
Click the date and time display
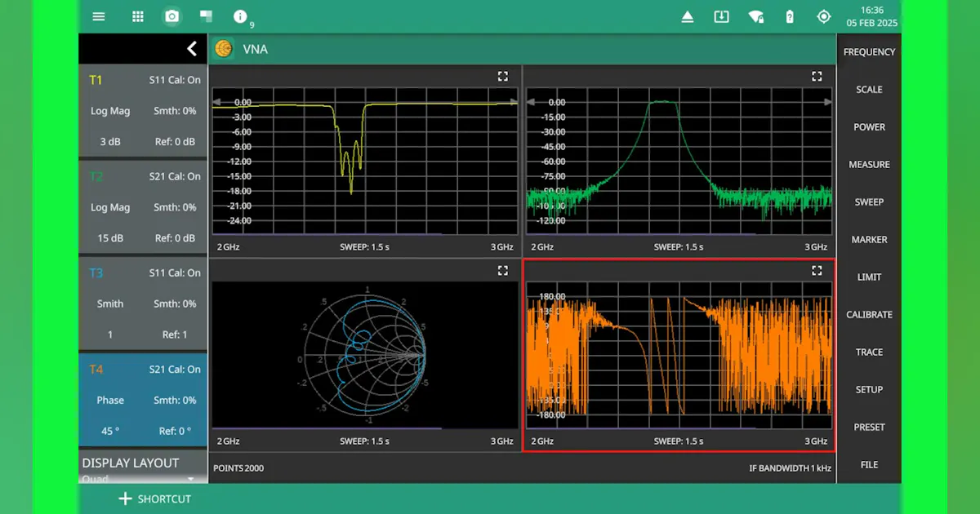point(872,16)
